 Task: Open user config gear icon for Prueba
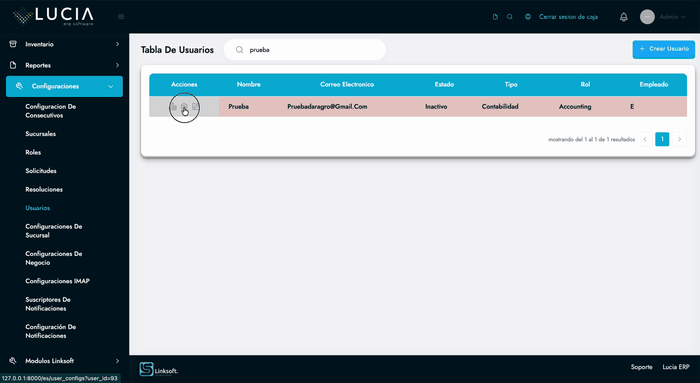(x=184, y=107)
